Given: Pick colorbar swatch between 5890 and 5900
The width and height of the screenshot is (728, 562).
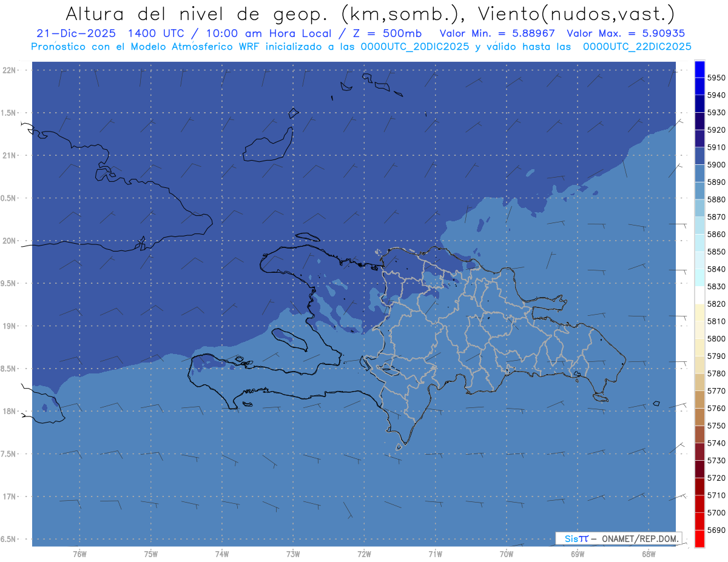Looking at the screenshot, I should (x=699, y=173).
